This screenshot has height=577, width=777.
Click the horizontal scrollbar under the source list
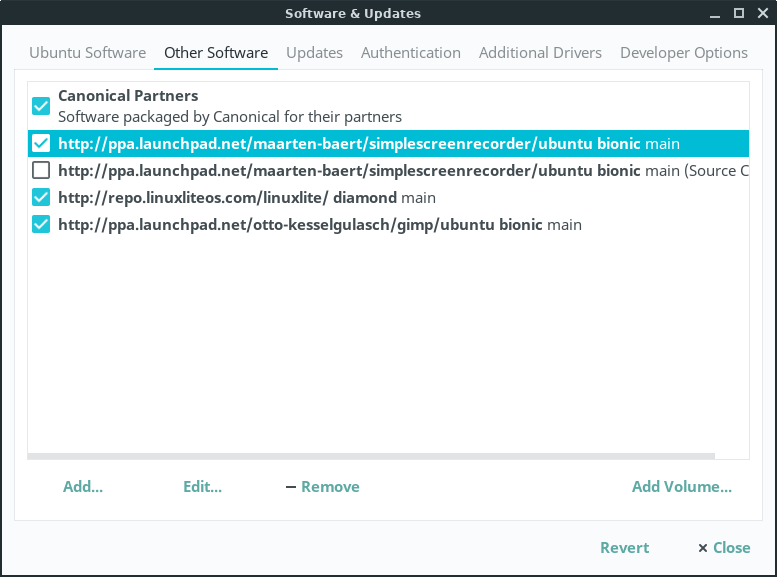[371, 455]
